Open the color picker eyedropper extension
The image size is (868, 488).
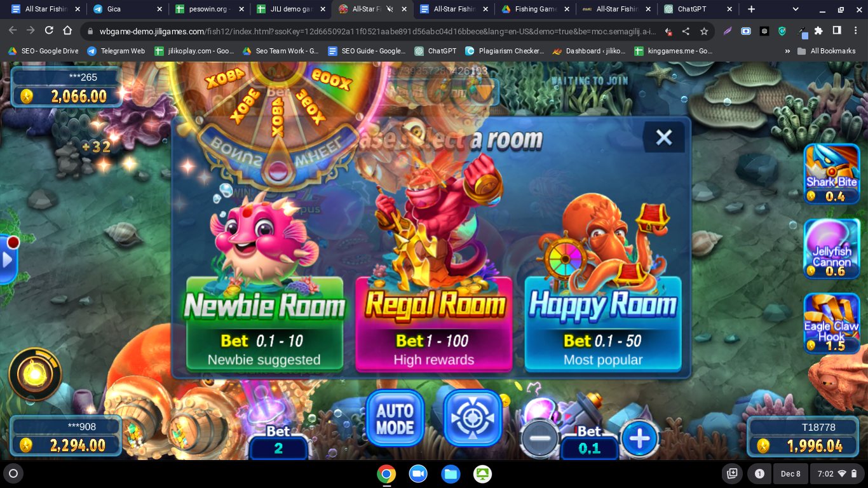point(801,31)
